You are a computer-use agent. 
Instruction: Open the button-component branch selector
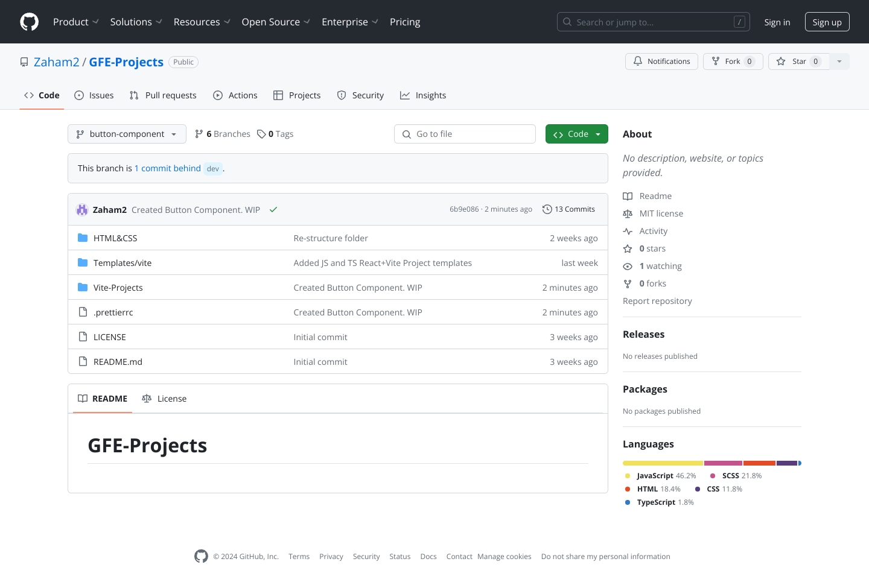pos(127,134)
